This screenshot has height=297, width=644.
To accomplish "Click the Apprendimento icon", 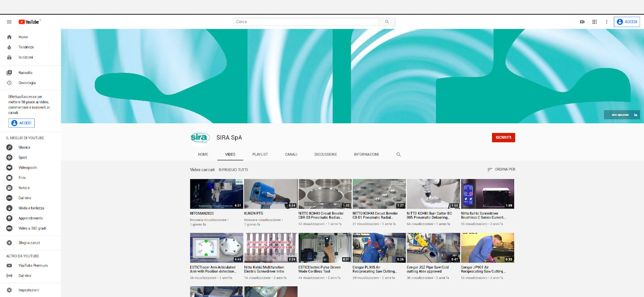I will [9, 218].
